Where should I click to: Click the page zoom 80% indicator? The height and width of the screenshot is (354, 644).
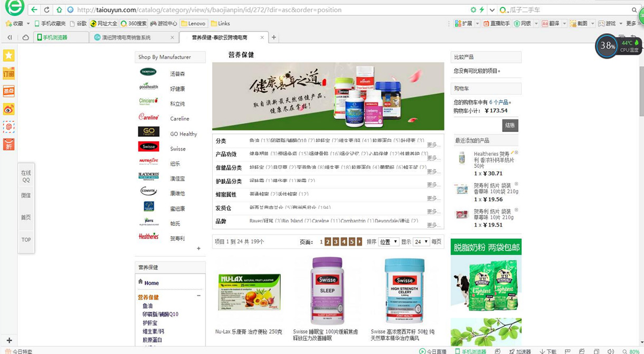click(631, 351)
